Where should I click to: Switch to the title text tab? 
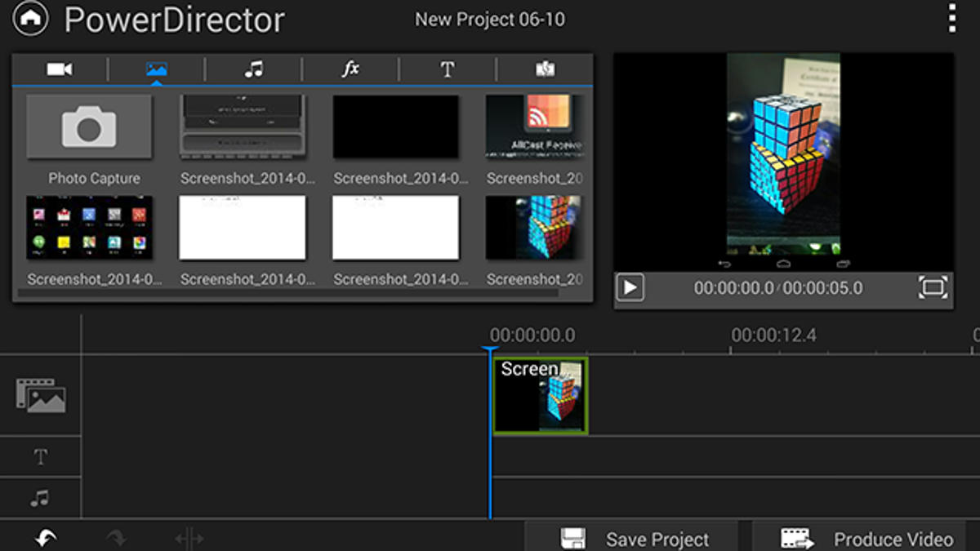coord(448,69)
